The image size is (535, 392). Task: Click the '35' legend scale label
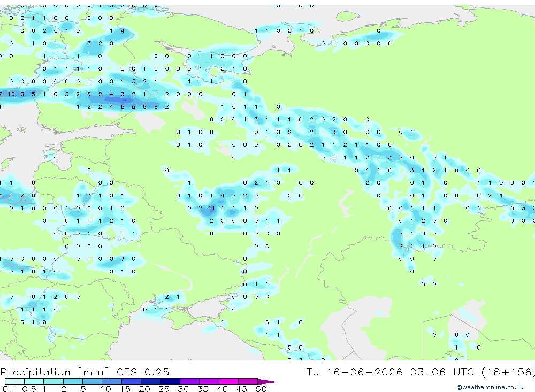[x=203, y=389]
